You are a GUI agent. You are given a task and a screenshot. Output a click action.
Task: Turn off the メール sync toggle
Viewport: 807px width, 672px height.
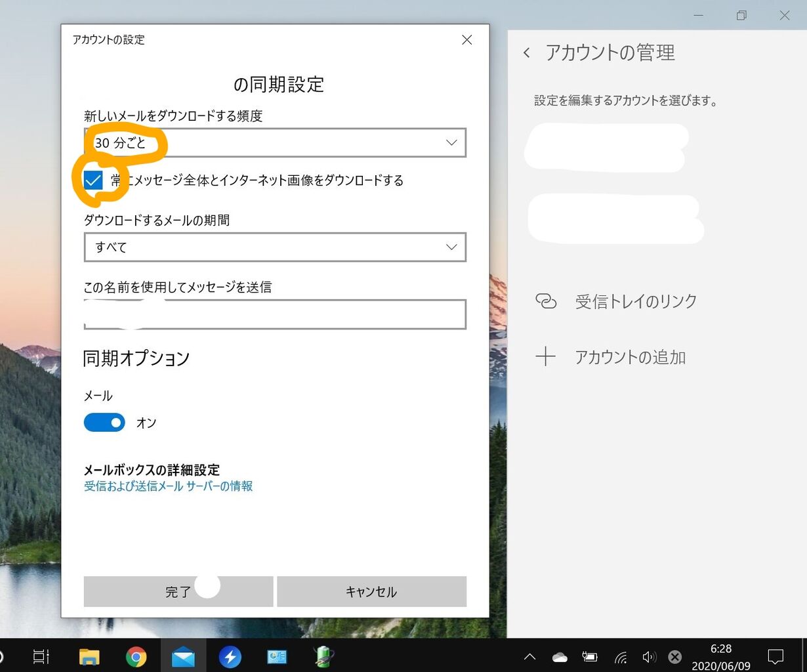[x=104, y=422]
